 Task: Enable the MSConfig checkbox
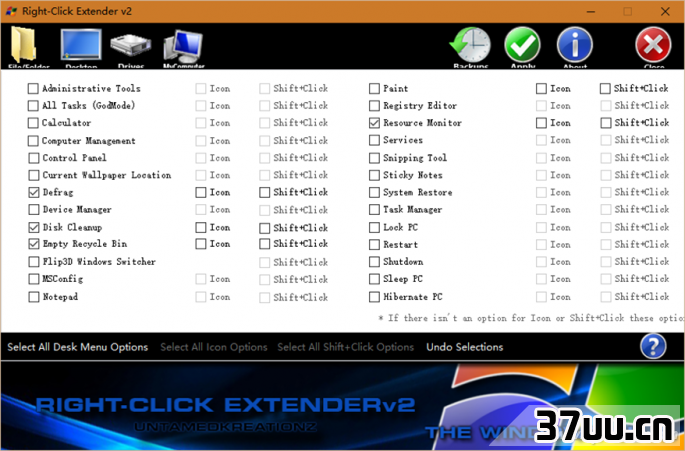click(34, 279)
